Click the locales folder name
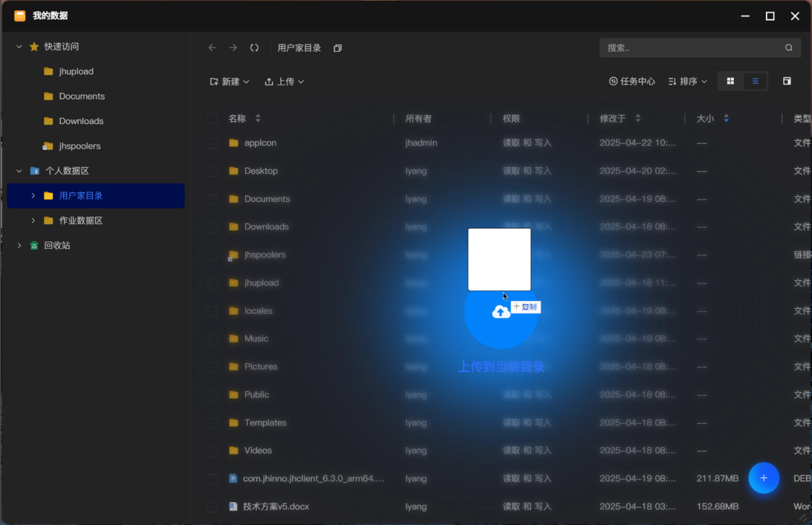Image resolution: width=812 pixels, height=525 pixels. pyautogui.click(x=259, y=311)
